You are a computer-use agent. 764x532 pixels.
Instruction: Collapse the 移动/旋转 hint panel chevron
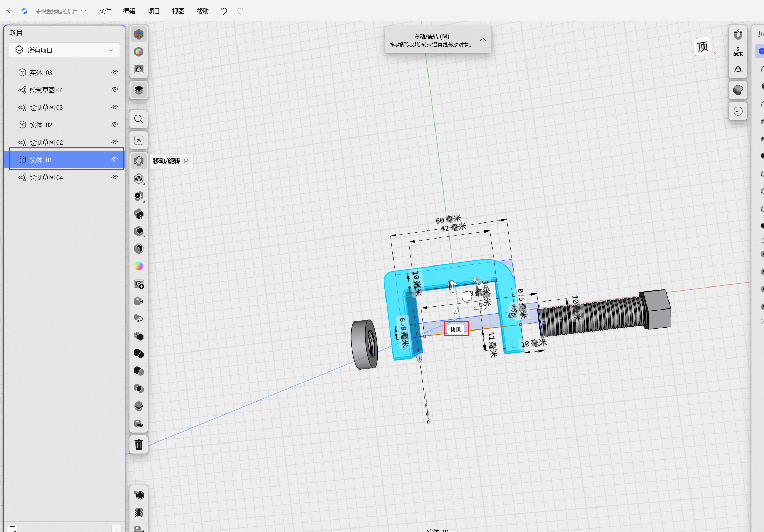point(483,40)
